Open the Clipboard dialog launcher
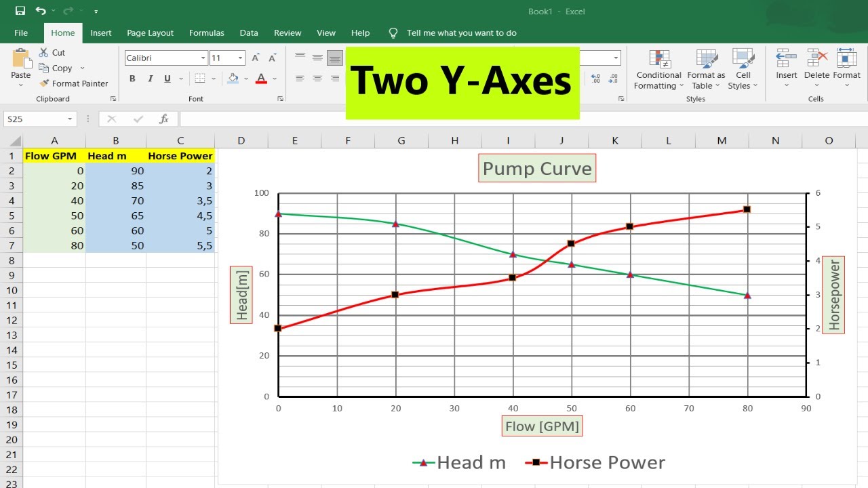The image size is (868, 488). pos(113,99)
